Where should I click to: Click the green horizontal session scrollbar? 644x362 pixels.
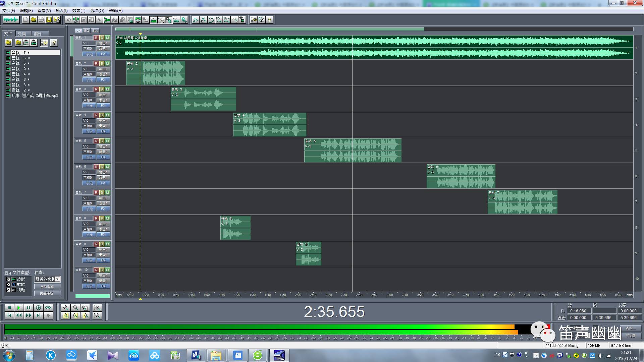click(269, 29)
